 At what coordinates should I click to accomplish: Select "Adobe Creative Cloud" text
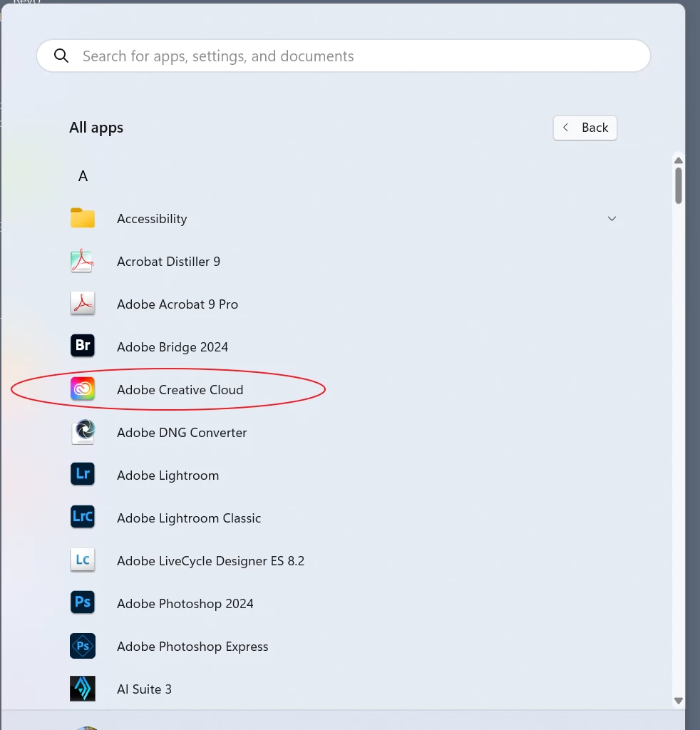coord(180,390)
